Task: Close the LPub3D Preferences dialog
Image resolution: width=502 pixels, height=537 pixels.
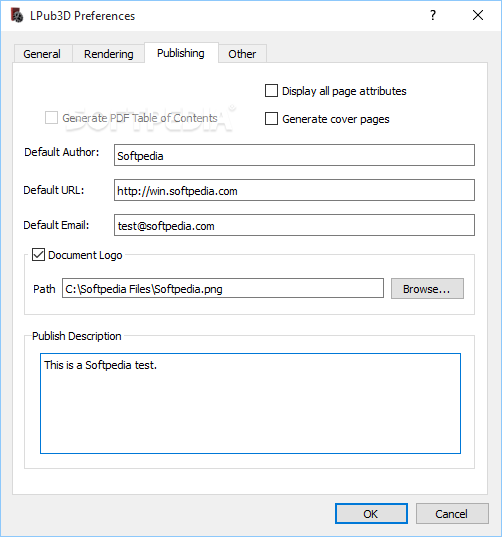Action: [478, 15]
